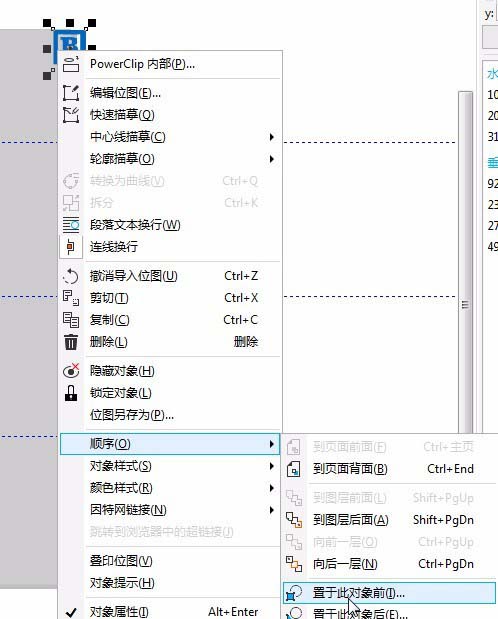Click the PowerClip 内部 icon
The width and height of the screenshot is (498, 619).
coord(71,64)
